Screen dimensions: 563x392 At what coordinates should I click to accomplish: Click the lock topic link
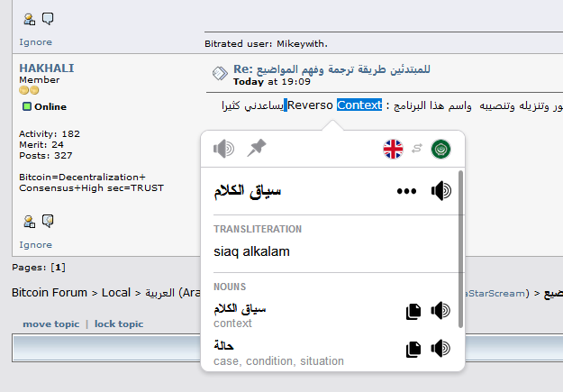(x=119, y=324)
